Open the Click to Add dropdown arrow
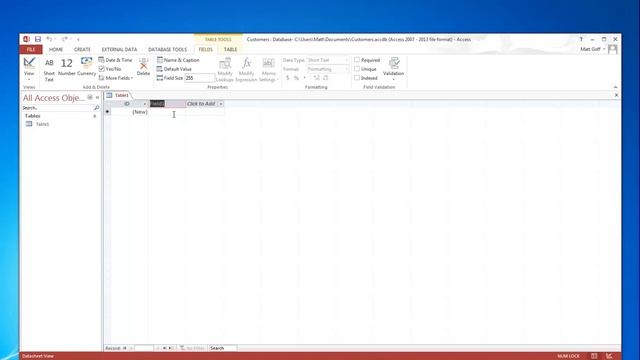The height and width of the screenshot is (360, 640). pos(221,104)
